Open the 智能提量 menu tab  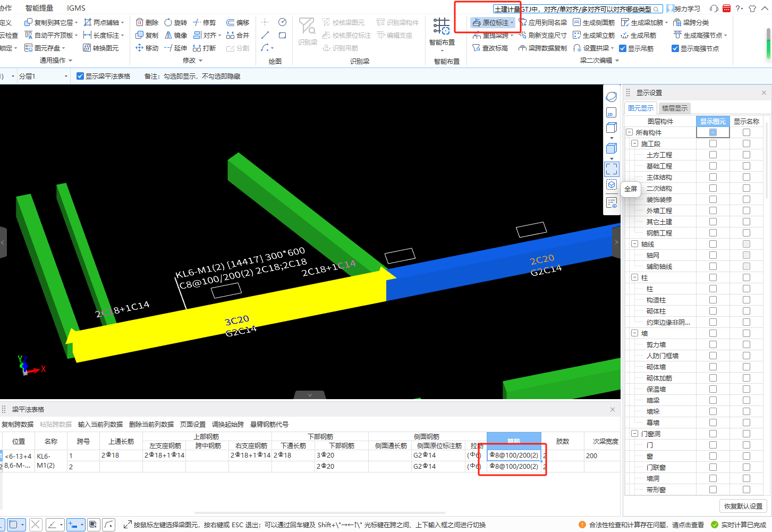39,8
